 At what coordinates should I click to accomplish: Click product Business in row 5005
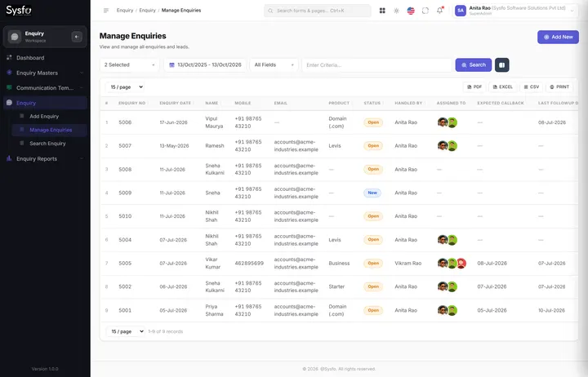pyautogui.click(x=339, y=263)
